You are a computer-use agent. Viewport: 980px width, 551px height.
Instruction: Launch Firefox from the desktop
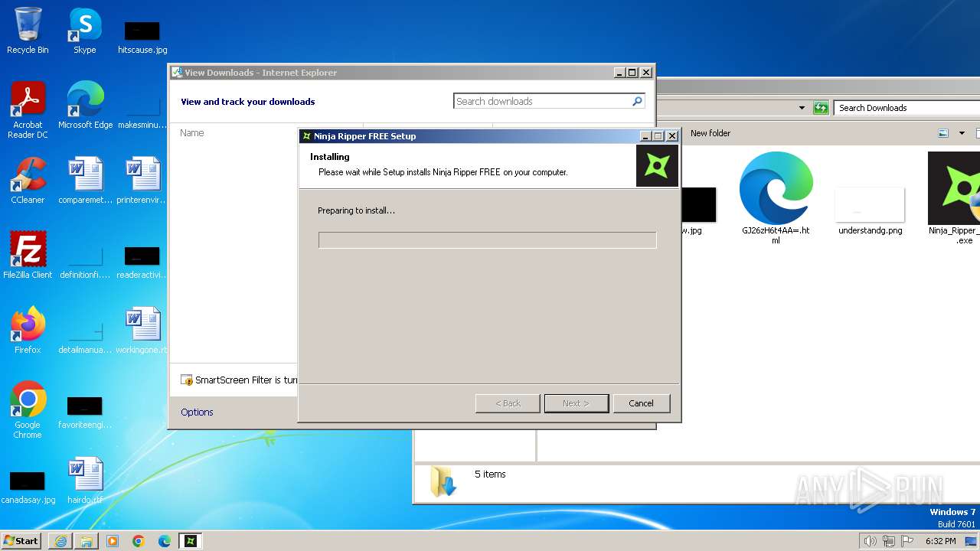click(28, 330)
